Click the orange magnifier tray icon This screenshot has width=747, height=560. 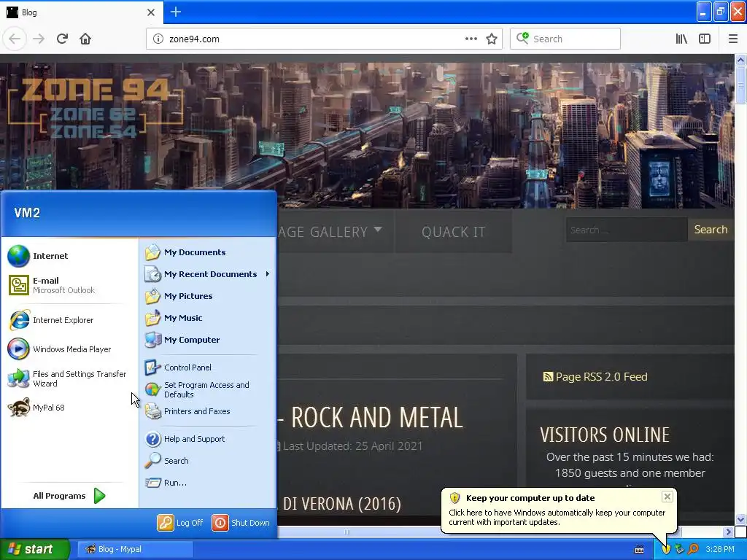(x=693, y=549)
